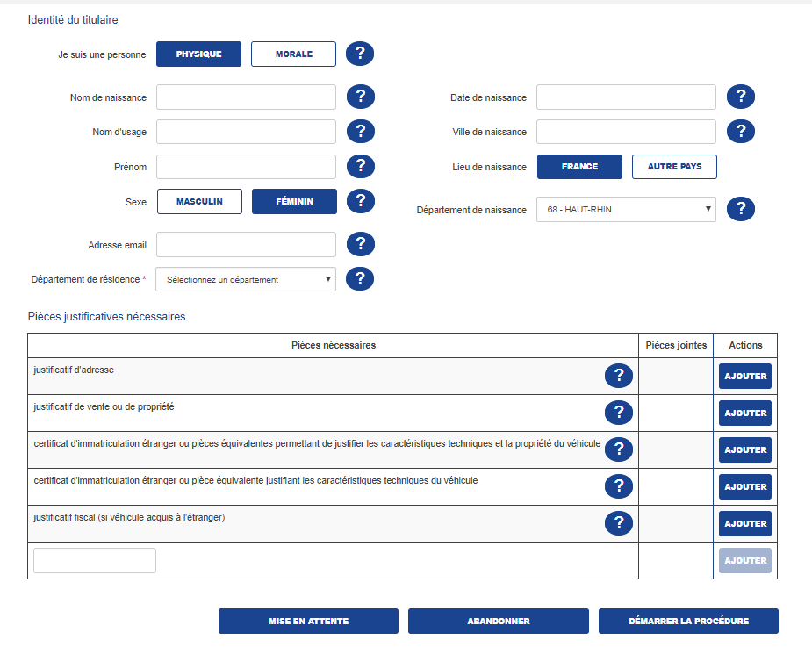Show help for Adresse email field
The width and height of the screenshot is (812, 647).
point(360,244)
